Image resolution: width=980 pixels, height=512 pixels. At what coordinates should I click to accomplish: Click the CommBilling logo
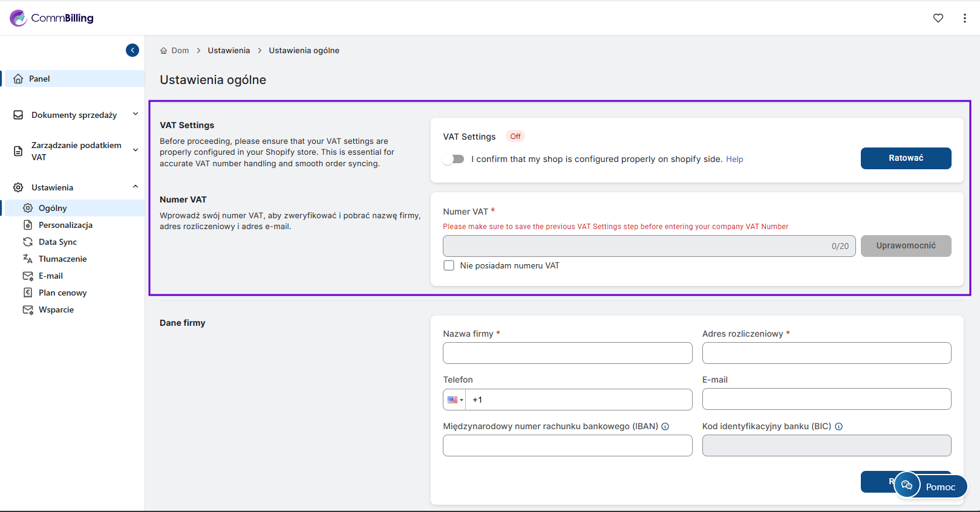pyautogui.click(x=52, y=18)
